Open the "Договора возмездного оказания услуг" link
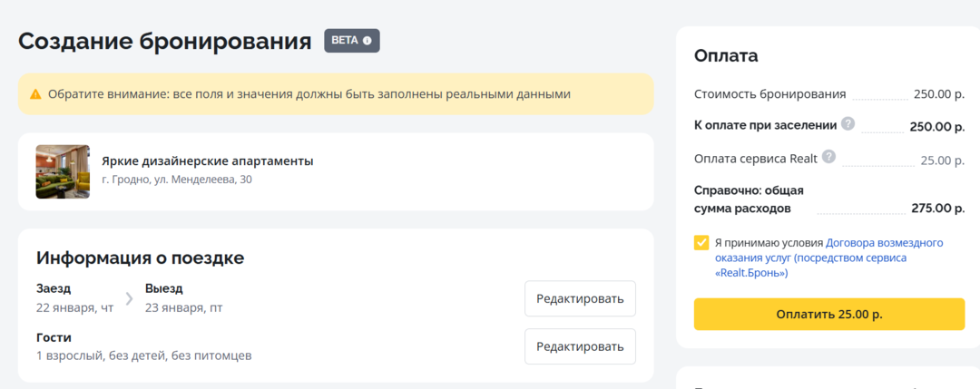980x389 pixels. point(884,243)
